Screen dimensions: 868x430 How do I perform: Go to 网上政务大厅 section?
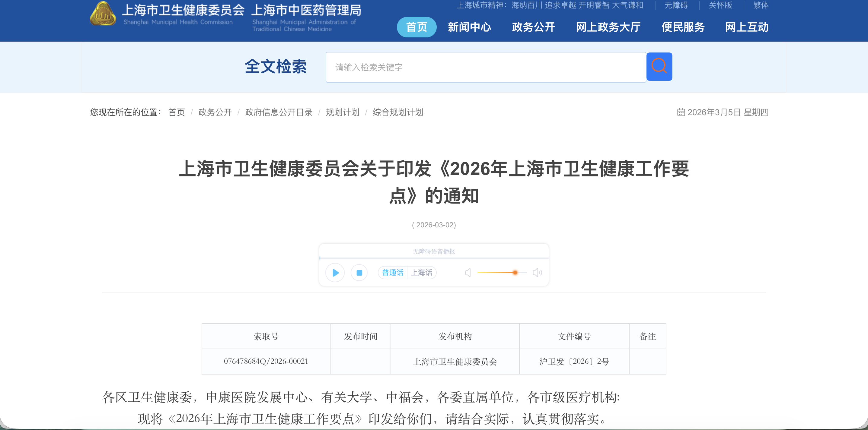[x=608, y=27]
